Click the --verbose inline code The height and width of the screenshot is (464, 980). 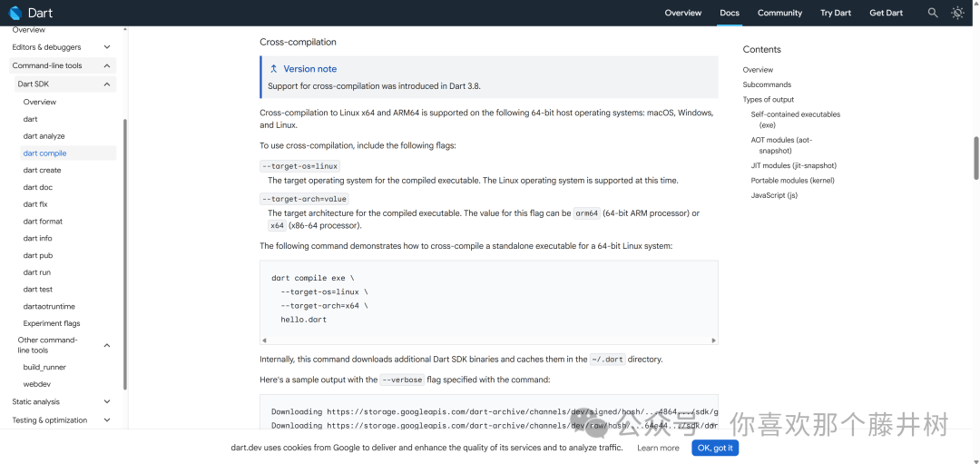click(x=403, y=380)
